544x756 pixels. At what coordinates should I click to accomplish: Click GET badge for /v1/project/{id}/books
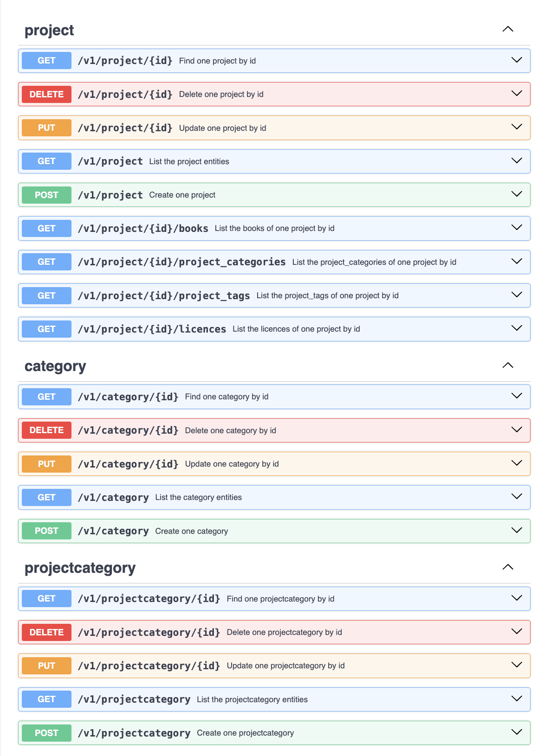[x=46, y=228]
